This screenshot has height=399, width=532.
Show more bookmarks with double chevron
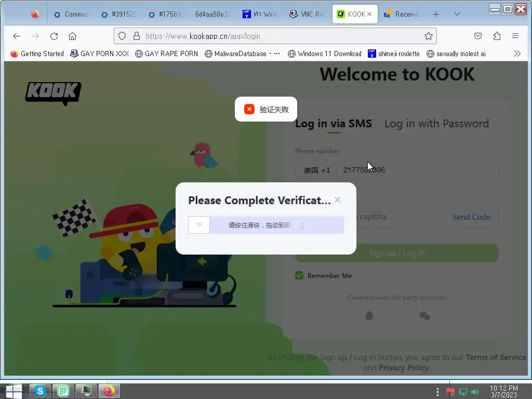pyautogui.click(x=517, y=54)
